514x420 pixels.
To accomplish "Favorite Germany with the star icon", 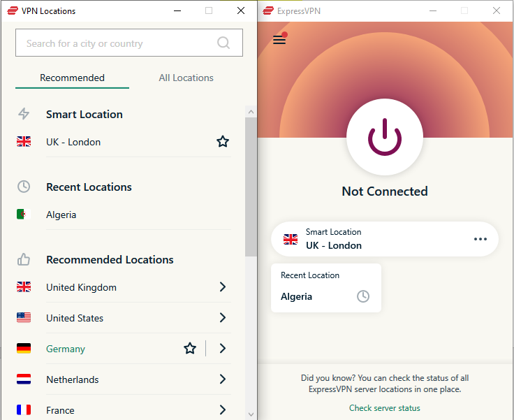I will click(x=190, y=349).
